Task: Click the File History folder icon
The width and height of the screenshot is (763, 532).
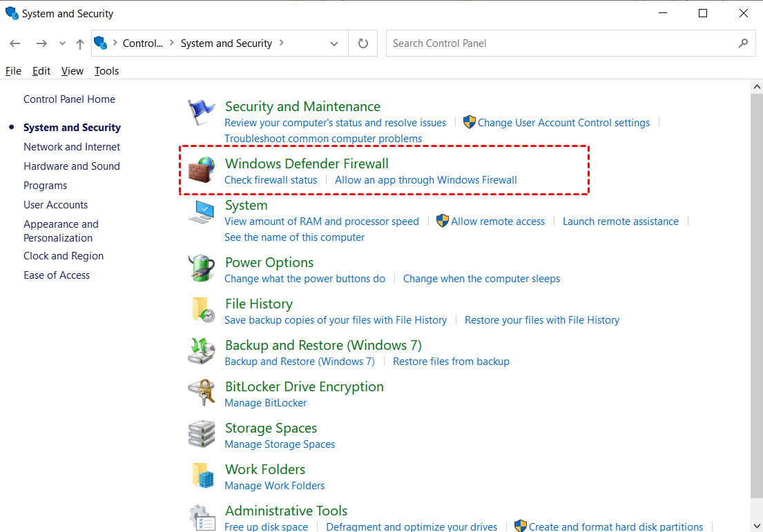Action: pyautogui.click(x=202, y=310)
